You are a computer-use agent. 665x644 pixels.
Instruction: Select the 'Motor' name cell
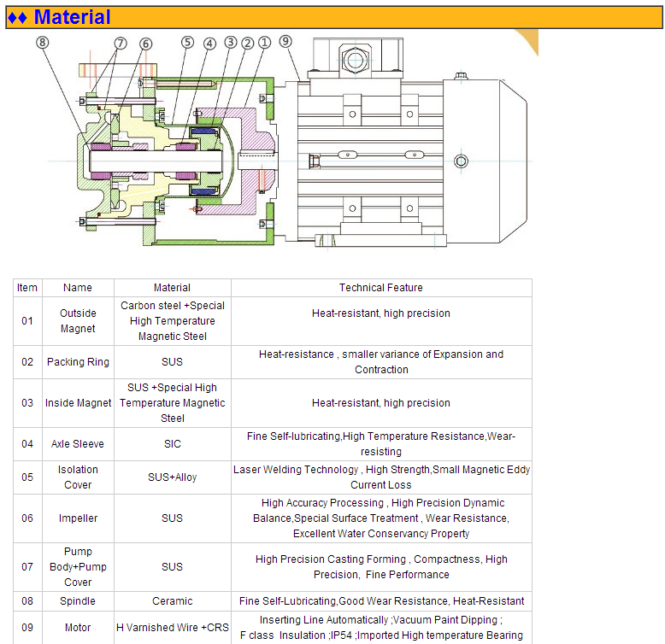(78, 628)
